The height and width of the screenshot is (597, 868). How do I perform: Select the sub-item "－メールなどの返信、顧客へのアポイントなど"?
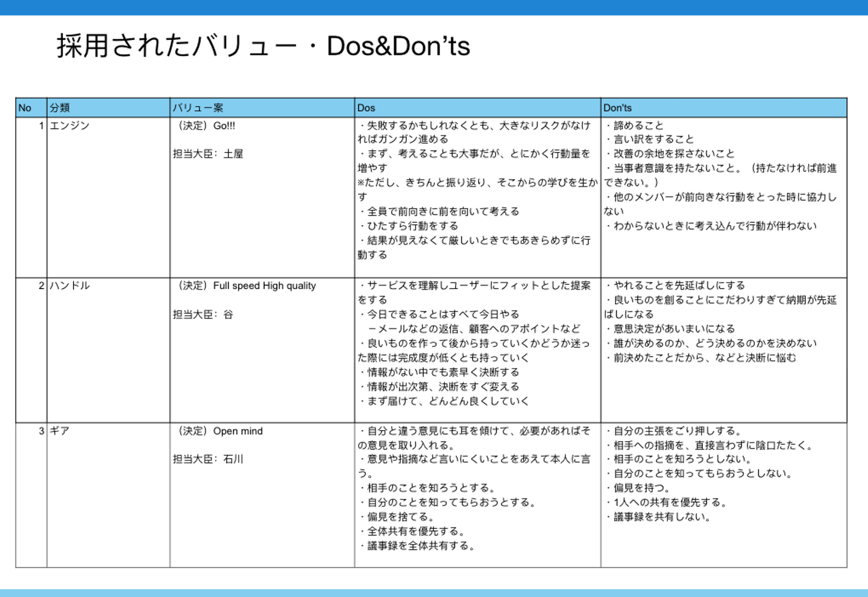pos(474,329)
